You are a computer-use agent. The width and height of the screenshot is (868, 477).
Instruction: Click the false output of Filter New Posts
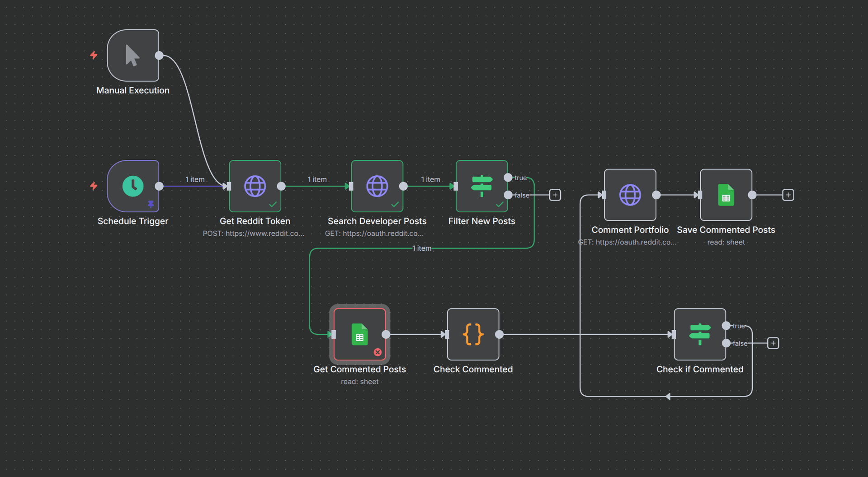tap(508, 195)
